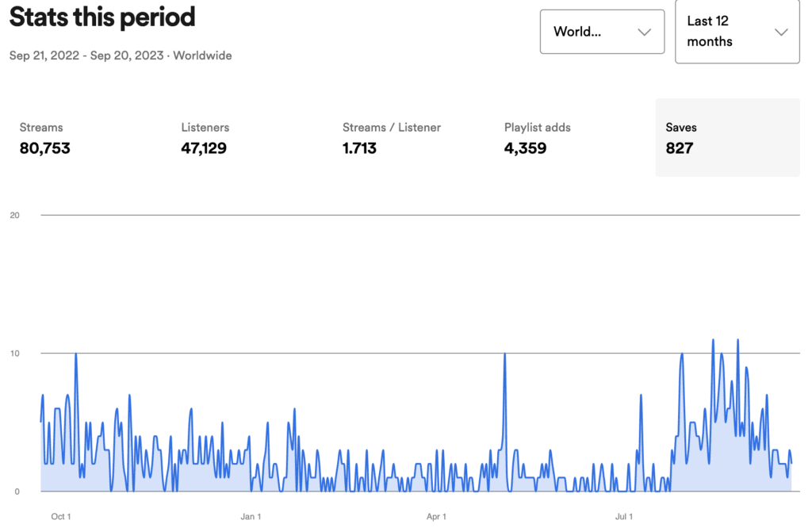Click the 827 saves number
This screenshot has width=812, height=528.
[680, 148]
